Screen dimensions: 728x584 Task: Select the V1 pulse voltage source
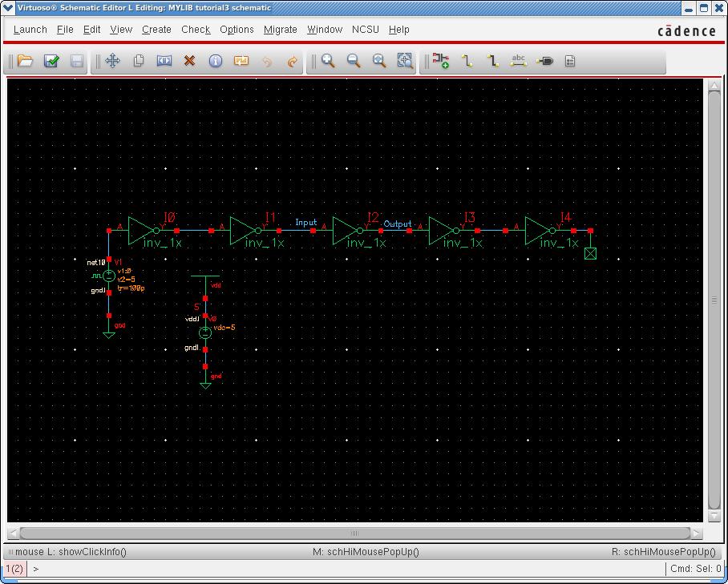pos(109,276)
